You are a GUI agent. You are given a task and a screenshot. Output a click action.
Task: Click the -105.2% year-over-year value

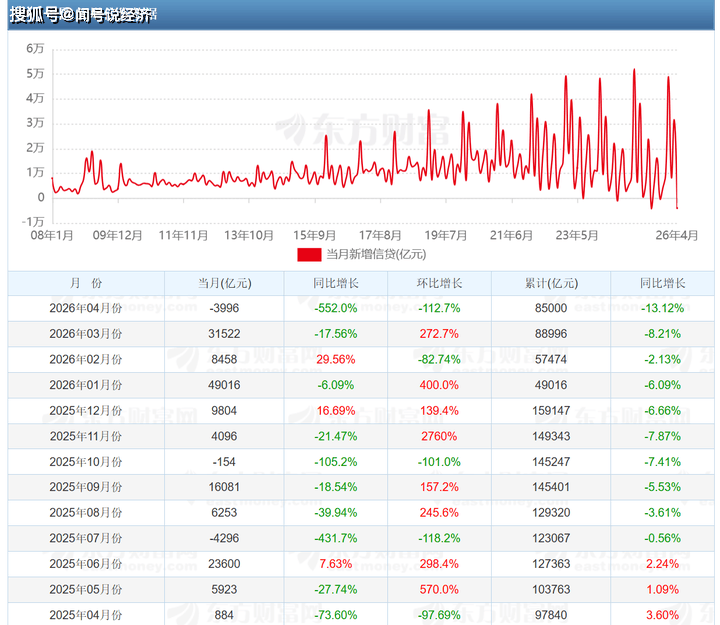[336, 462]
